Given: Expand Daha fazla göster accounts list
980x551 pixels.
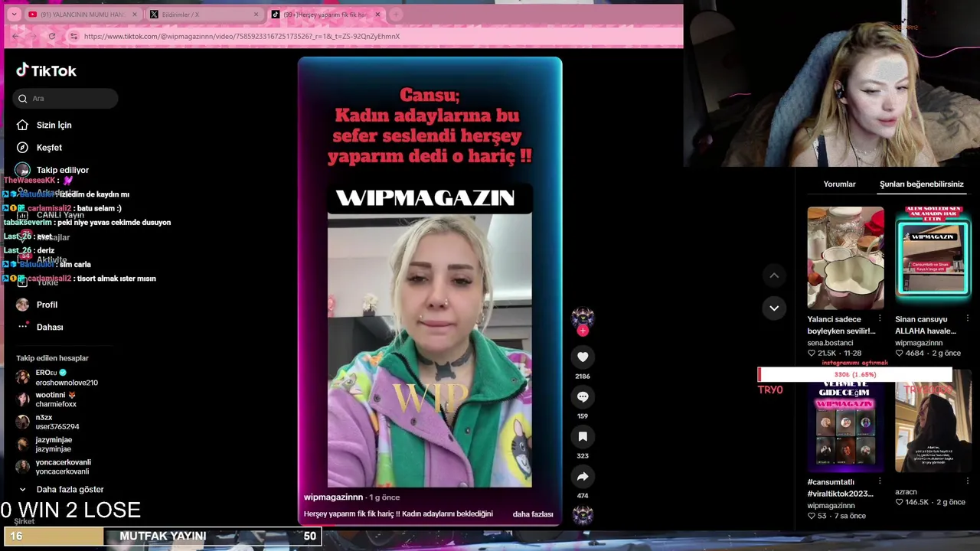Looking at the screenshot, I should [x=60, y=489].
